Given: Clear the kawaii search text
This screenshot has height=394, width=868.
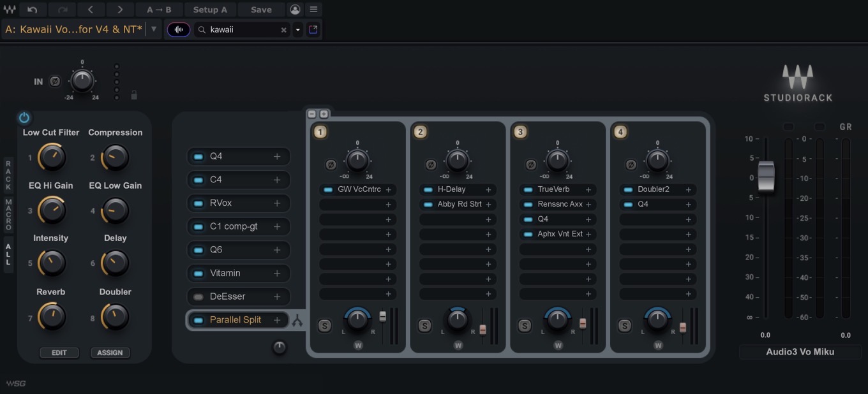Looking at the screenshot, I should tap(284, 30).
